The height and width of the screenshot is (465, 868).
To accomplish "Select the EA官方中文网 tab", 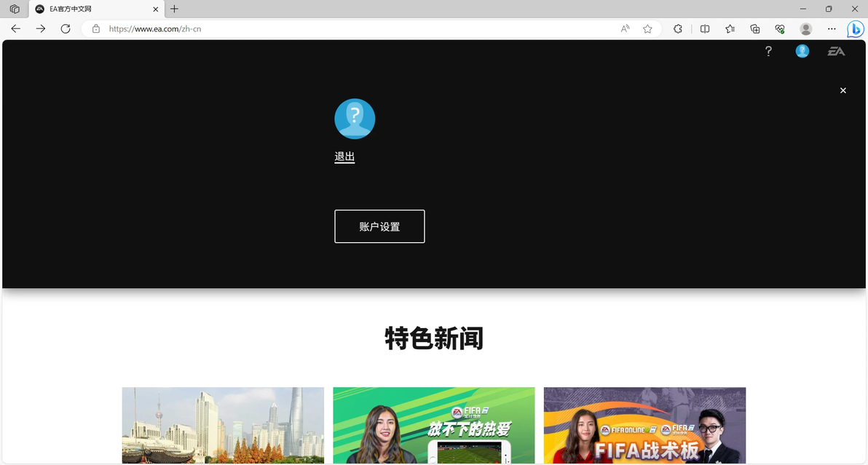I will (96, 9).
